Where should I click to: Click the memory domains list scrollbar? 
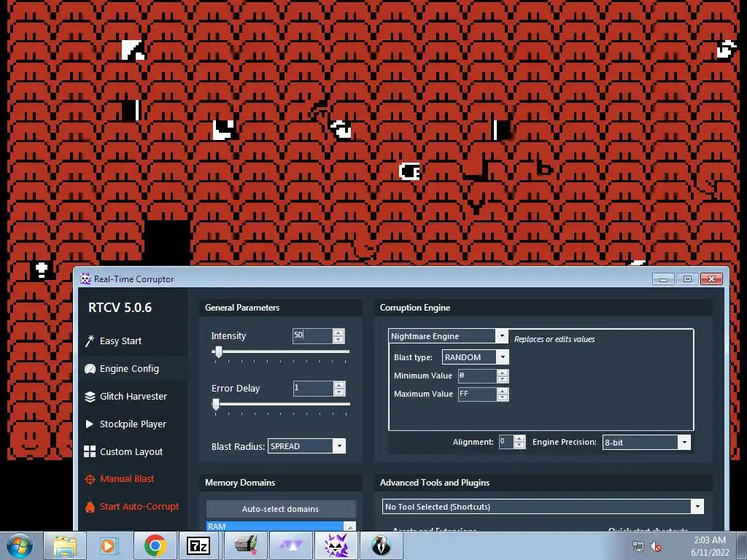[x=349, y=526]
